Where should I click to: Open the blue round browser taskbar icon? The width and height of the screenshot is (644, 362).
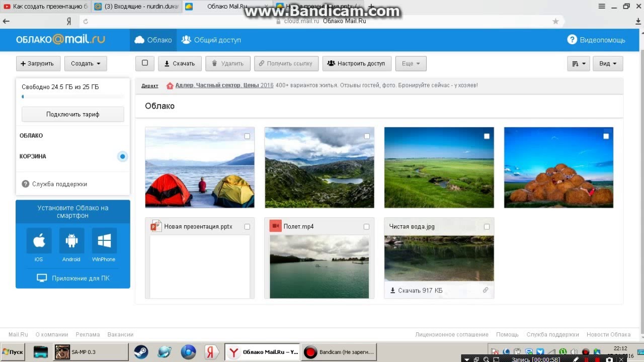click(188, 352)
